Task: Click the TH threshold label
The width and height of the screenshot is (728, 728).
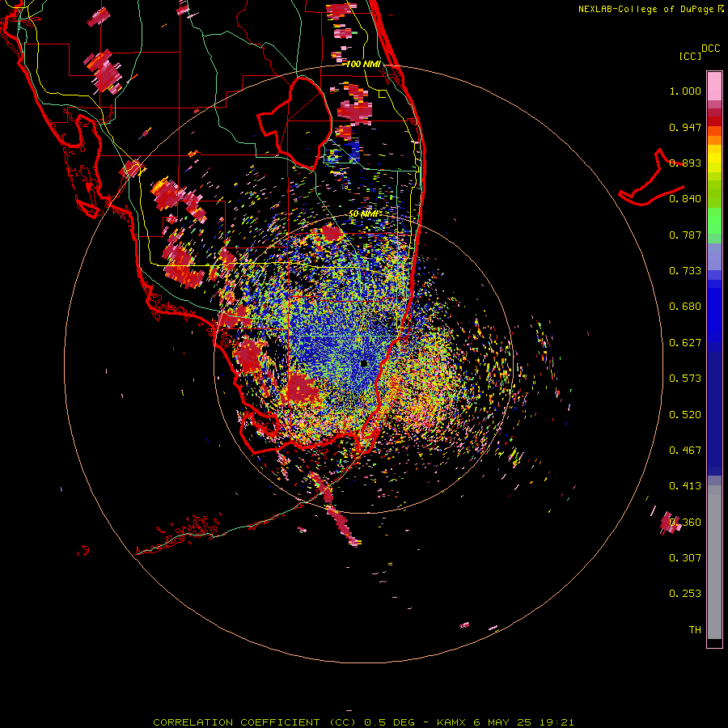Action: point(695,630)
